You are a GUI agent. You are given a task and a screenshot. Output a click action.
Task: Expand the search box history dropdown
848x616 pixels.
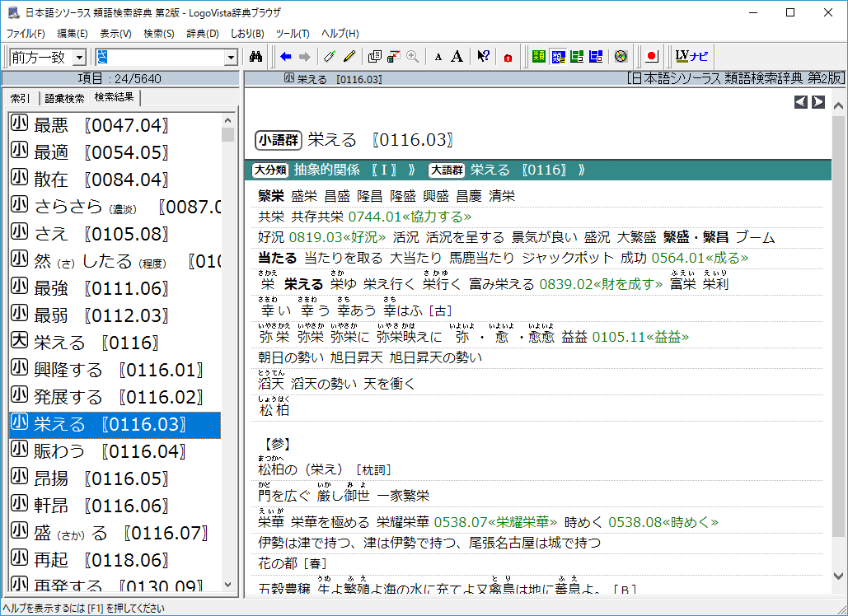(231, 58)
